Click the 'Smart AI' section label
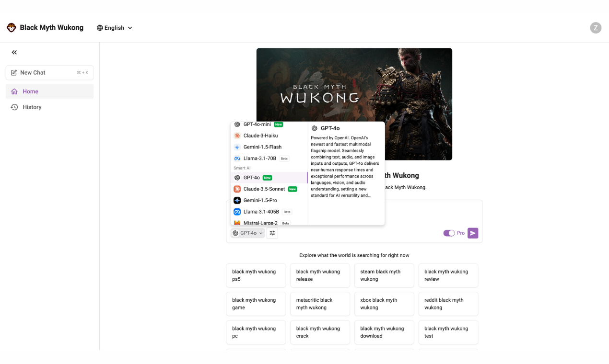609x364 pixels. [x=242, y=168]
